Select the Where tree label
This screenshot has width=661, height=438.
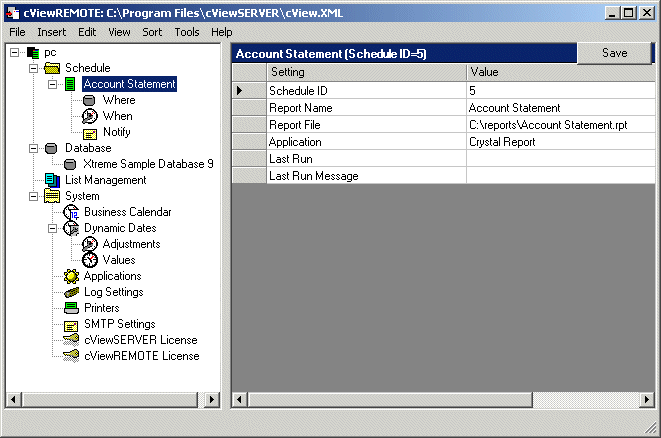(x=119, y=100)
